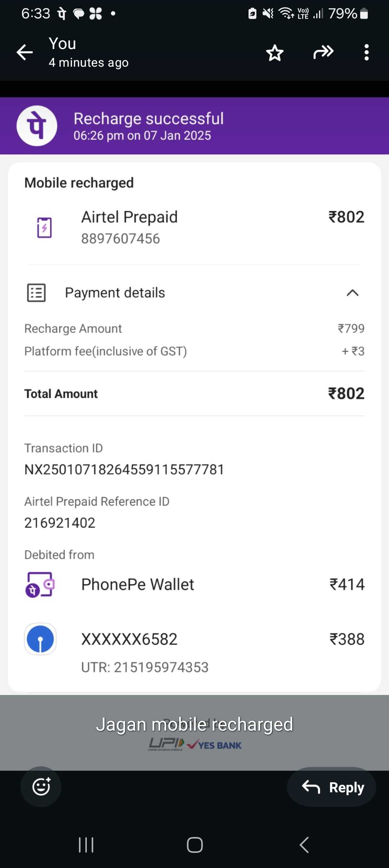Tap the PhonePe logo icon
This screenshot has height=868, width=389.
click(37, 126)
